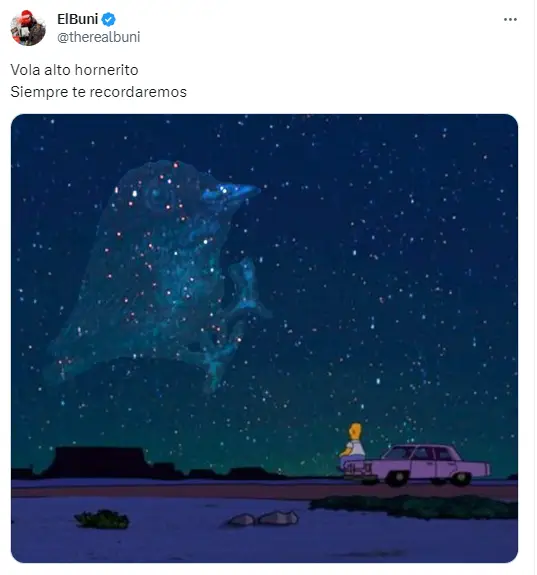Click Homer sitting on the car hood

353,447
